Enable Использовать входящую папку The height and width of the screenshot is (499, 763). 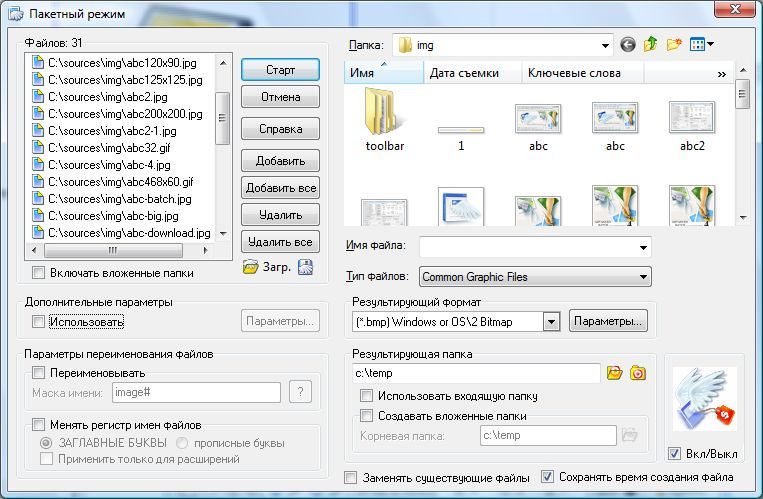click(x=366, y=395)
